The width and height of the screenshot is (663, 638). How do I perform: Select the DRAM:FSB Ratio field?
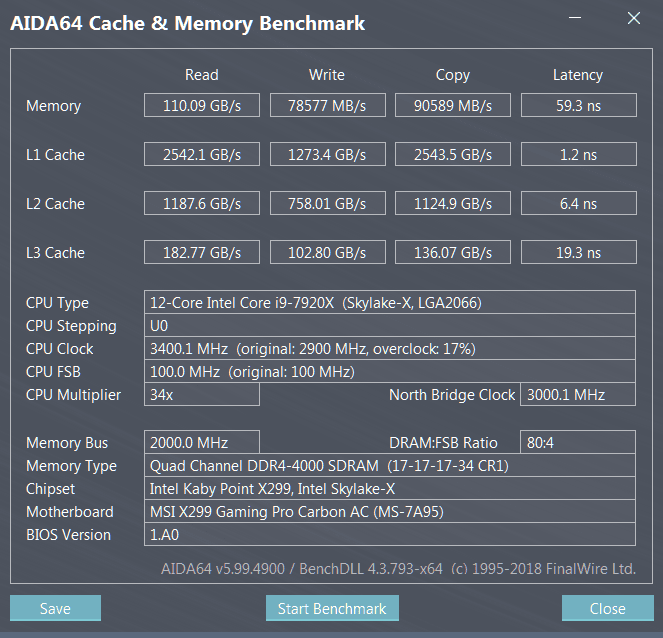[578, 443]
